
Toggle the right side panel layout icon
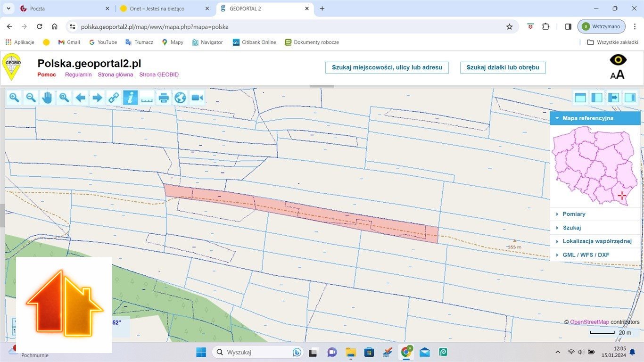pyautogui.click(x=630, y=98)
